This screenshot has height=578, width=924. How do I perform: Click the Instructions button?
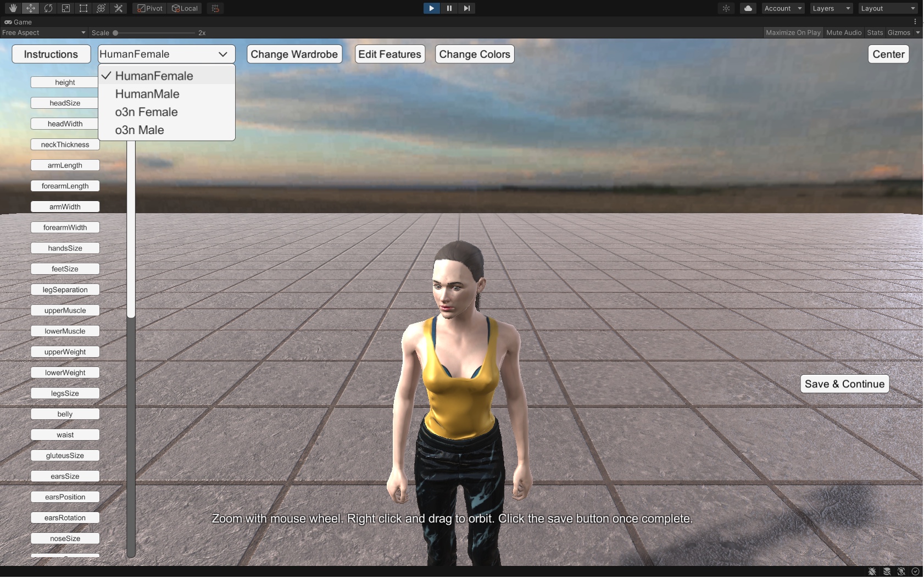(x=51, y=54)
